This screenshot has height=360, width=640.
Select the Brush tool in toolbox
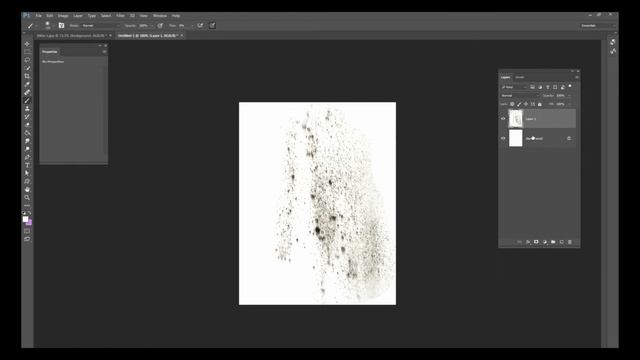pyautogui.click(x=27, y=100)
